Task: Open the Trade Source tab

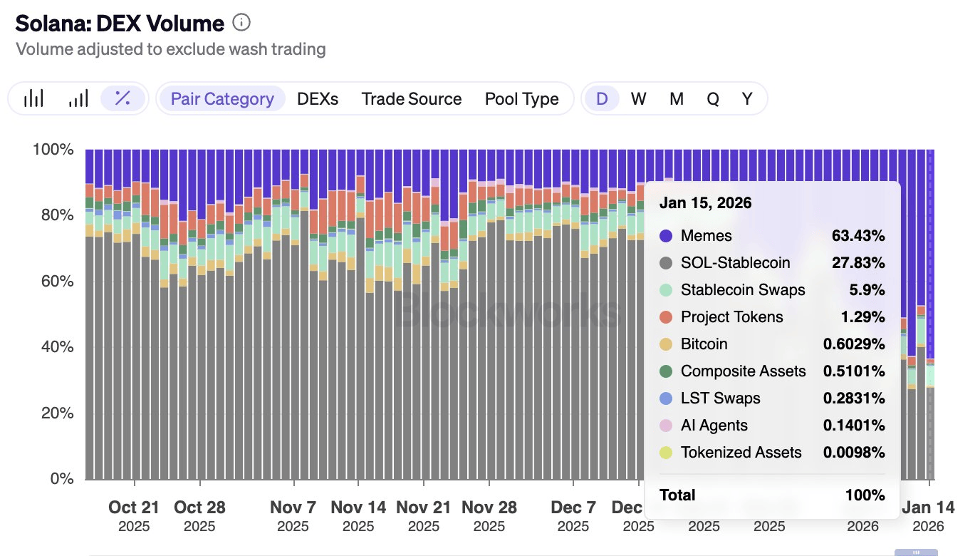Action: coord(411,98)
